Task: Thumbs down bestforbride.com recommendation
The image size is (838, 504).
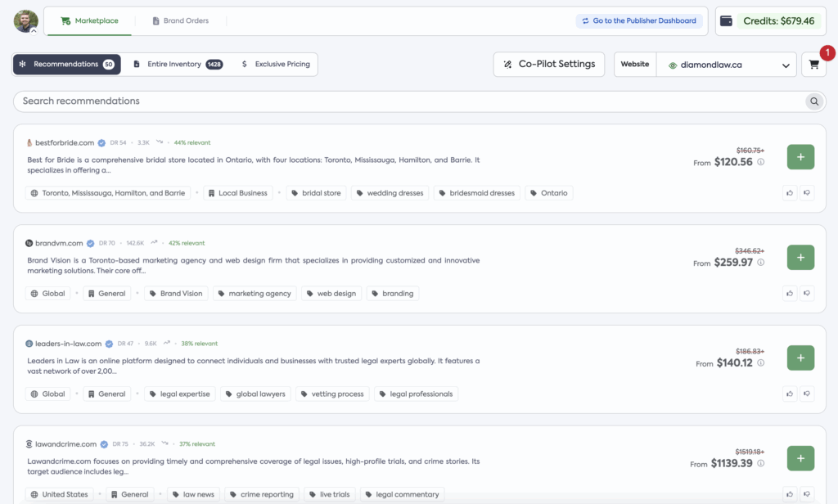Action: click(x=807, y=193)
